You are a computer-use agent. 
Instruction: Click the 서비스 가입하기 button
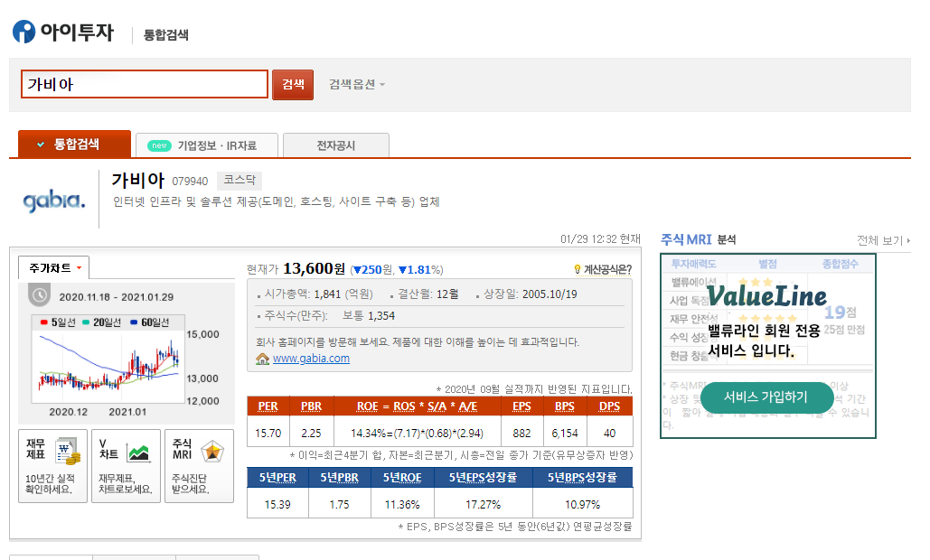pyautogui.click(x=766, y=397)
